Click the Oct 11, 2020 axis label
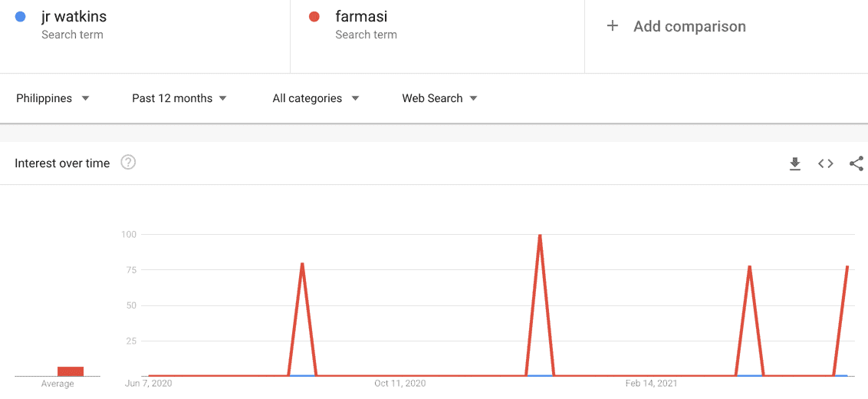 (399, 384)
